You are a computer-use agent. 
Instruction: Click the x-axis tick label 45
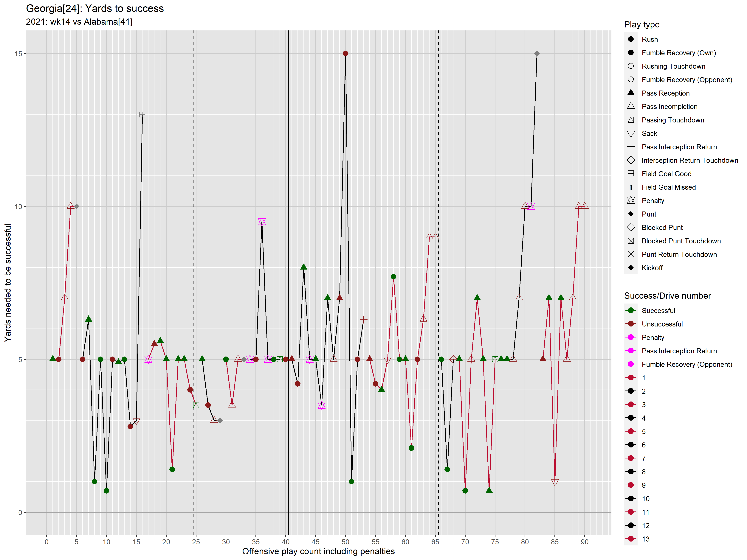pyautogui.click(x=315, y=542)
